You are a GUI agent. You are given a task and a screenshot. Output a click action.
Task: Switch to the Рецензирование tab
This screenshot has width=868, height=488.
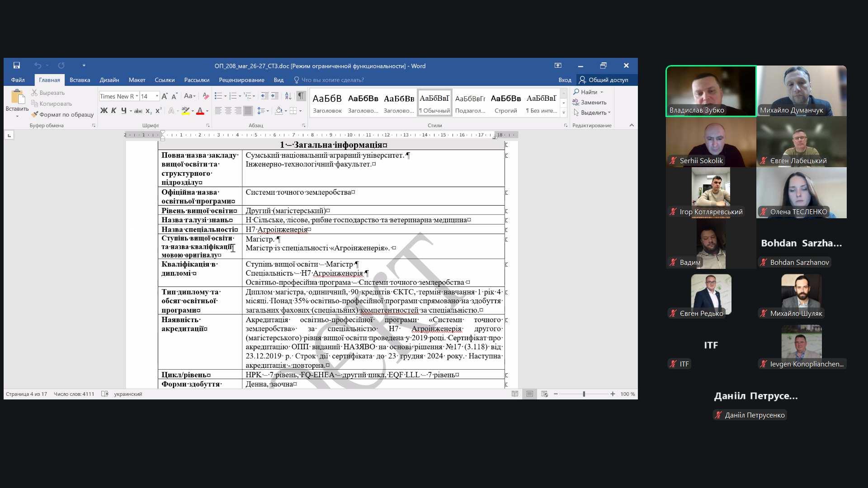click(x=241, y=80)
